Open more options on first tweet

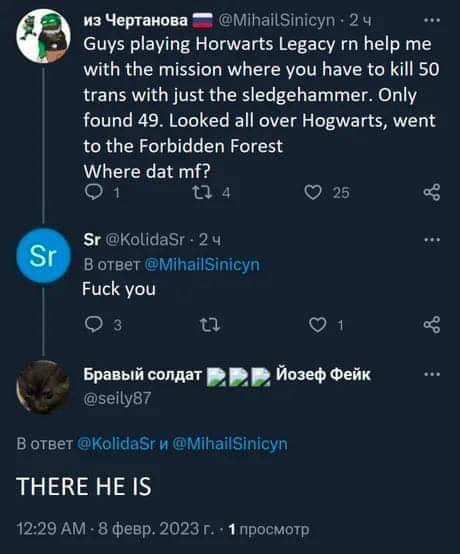tap(432, 20)
